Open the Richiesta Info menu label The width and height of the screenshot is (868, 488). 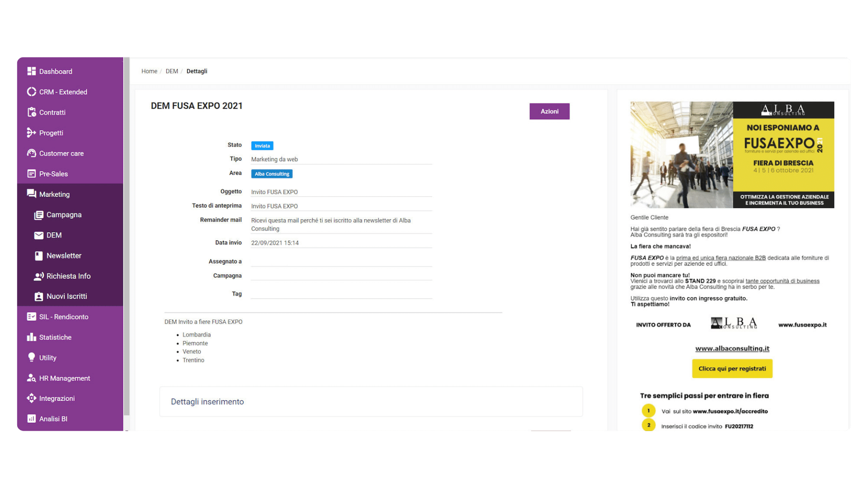point(68,276)
